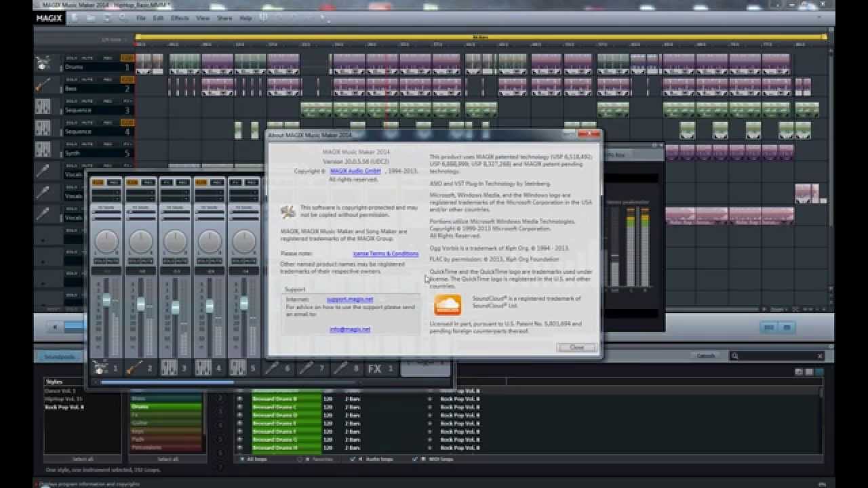Select mixer channel 1 drum icon
Image resolution: width=868 pixels, height=488 pixels.
(x=100, y=368)
